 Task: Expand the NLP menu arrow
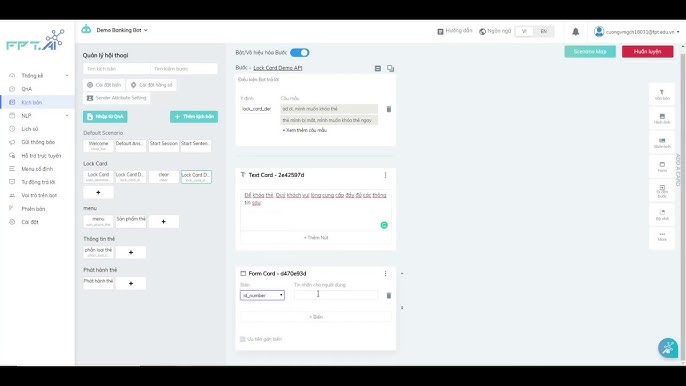[67, 116]
